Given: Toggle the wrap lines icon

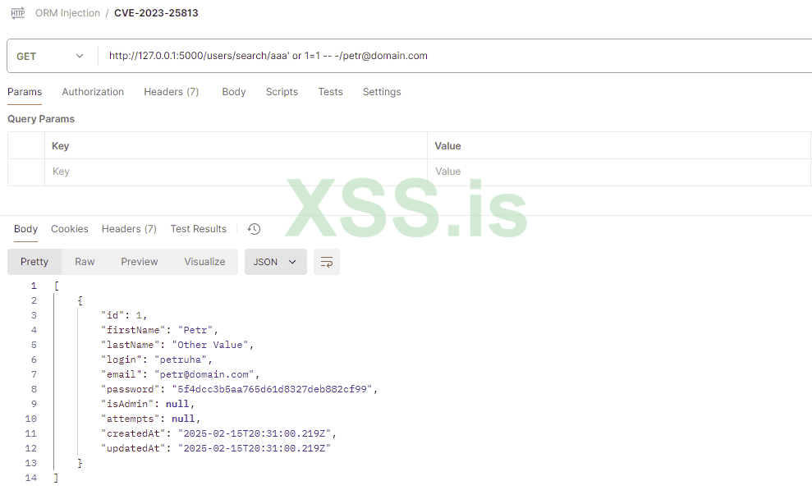Looking at the screenshot, I should [327, 262].
